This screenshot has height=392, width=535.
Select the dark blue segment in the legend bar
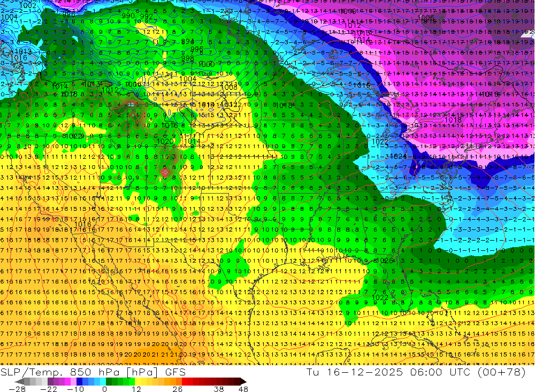coord(79,382)
